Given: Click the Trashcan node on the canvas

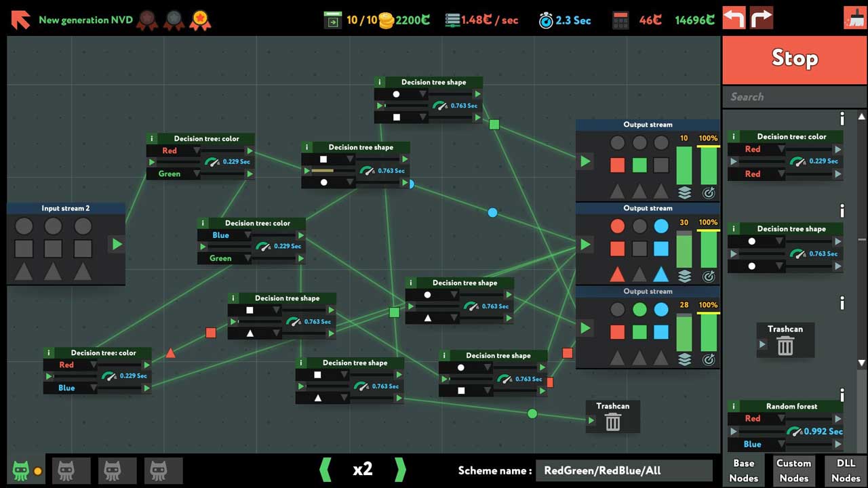Looking at the screenshot, I should [612, 417].
